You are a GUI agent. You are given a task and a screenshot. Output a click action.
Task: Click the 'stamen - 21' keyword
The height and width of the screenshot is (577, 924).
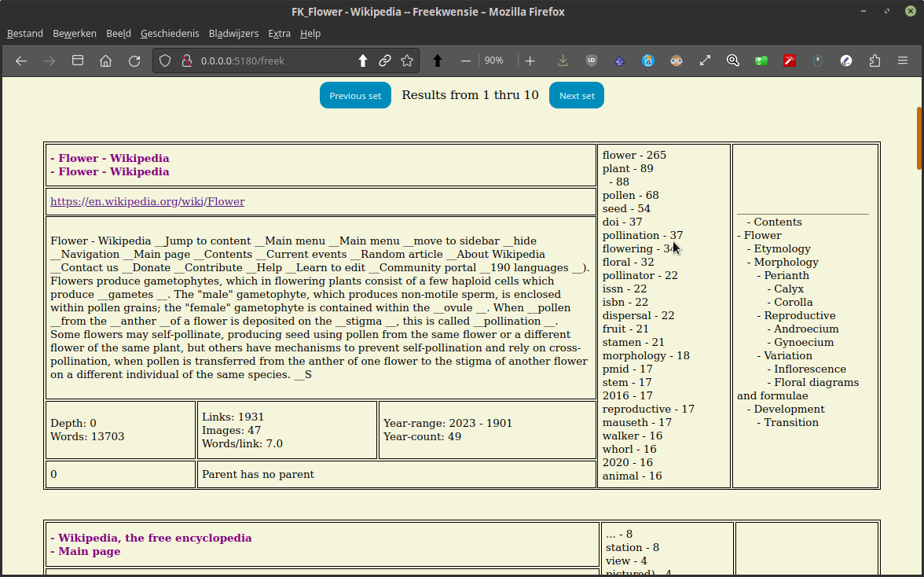pyautogui.click(x=633, y=343)
